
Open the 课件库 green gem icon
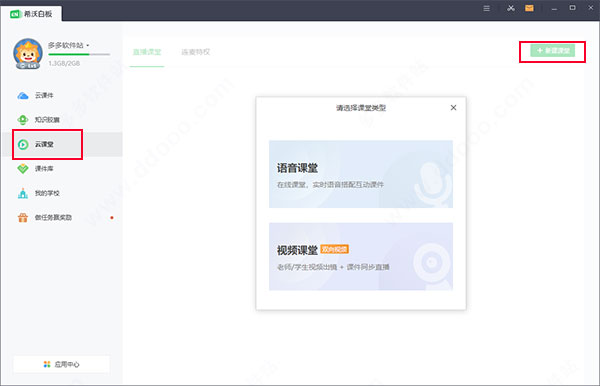[x=23, y=169]
